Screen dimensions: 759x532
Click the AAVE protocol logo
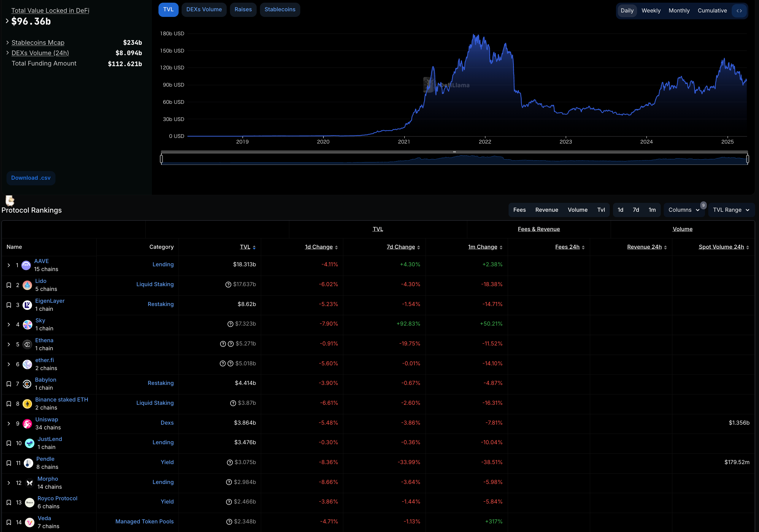(26, 265)
